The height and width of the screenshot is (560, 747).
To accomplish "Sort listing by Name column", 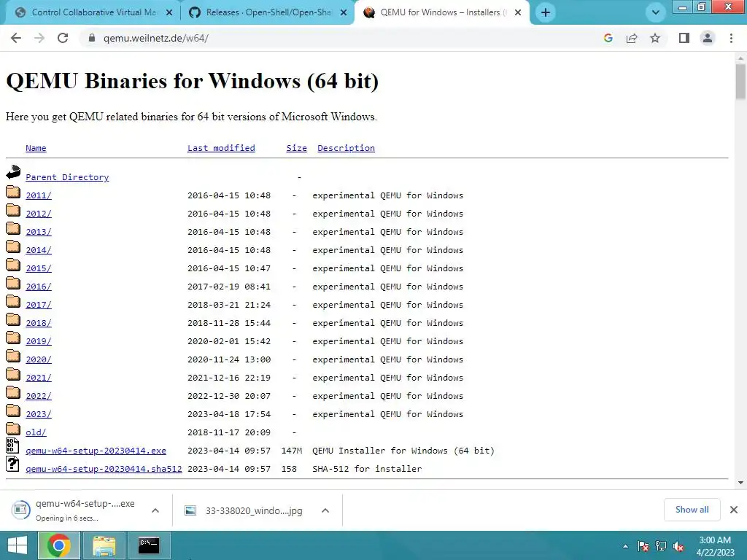I will point(36,148).
